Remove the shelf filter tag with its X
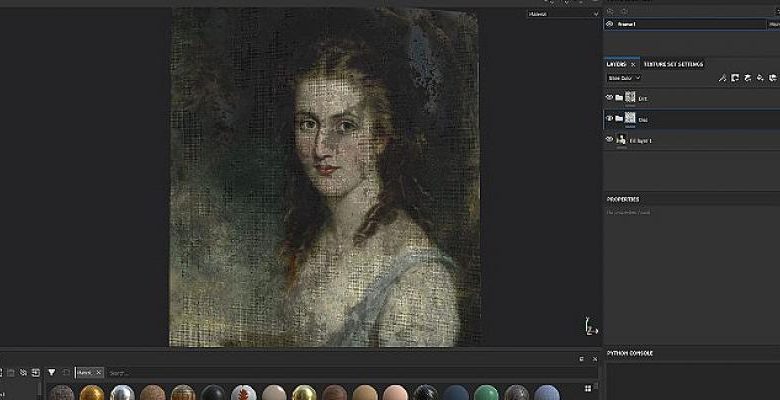Screen dimensions: 780x400 [98, 373]
